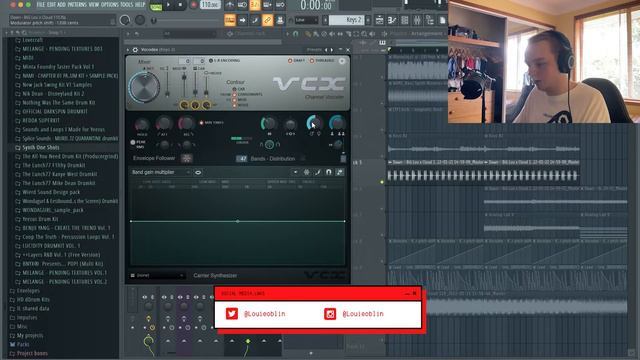Image resolution: width=640 pixels, height=360 pixels.
Task: Select previous Vocodex preset arrow
Action: pos(326,50)
